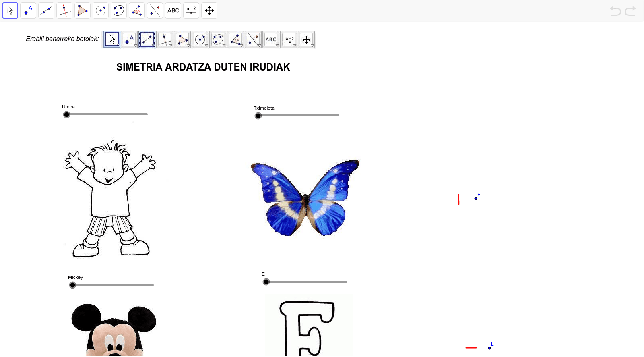The width and height of the screenshot is (644, 357).
Task: Click the segment icon in the 'Erabili beharreko botoiak' image
Action: click(x=147, y=39)
